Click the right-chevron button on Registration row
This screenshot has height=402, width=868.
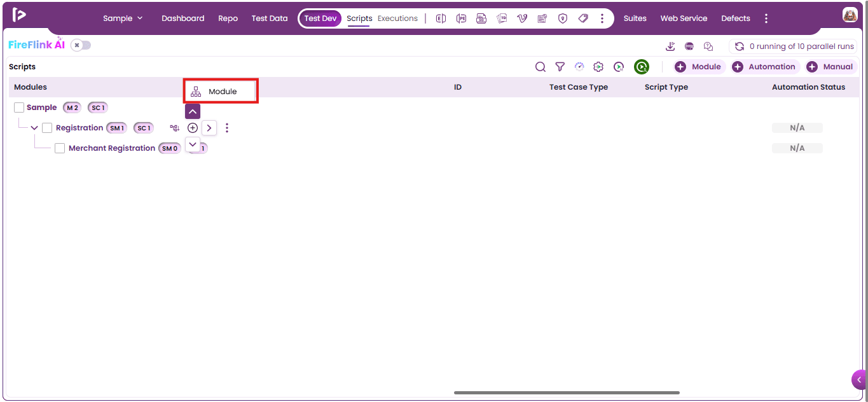point(209,128)
